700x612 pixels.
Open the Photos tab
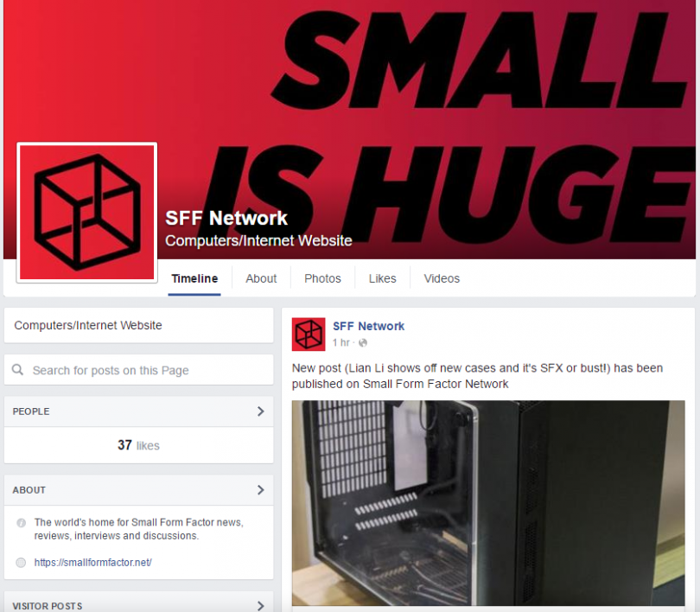coord(322,278)
